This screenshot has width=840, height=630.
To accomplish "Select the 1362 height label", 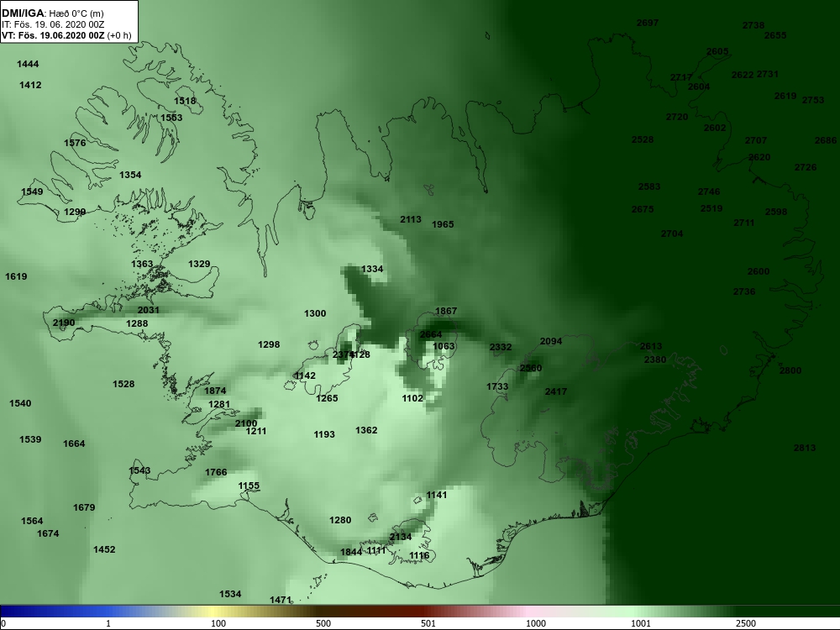I will click(x=366, y=430).
